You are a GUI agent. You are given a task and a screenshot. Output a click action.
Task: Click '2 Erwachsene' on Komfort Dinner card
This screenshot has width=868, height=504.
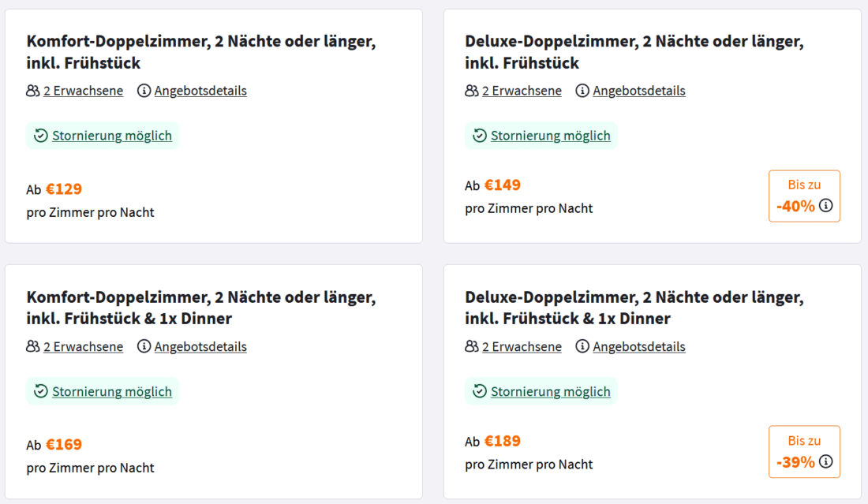point(83,346)
